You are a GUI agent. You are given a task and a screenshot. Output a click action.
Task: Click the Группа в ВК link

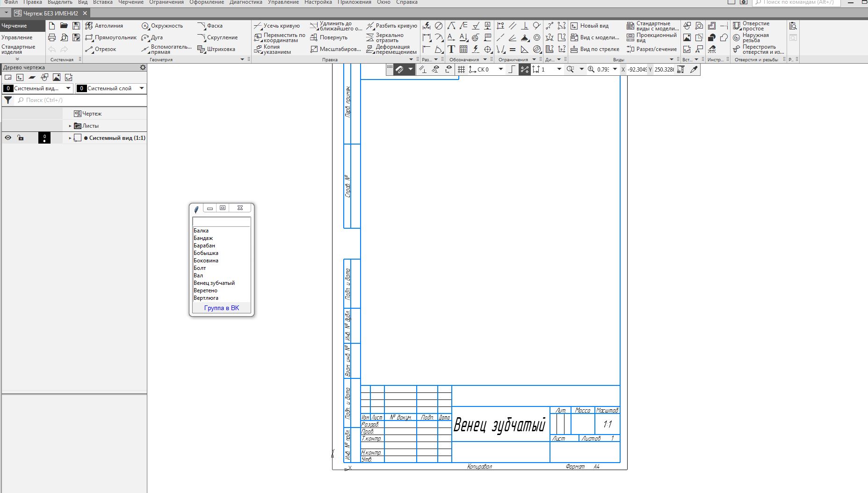[x=222, y=308]
